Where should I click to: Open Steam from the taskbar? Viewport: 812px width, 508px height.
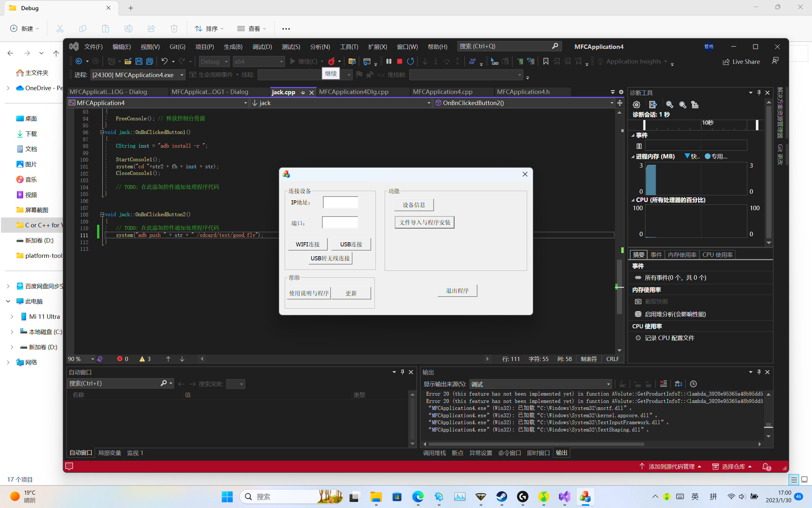tap(501, 497)
